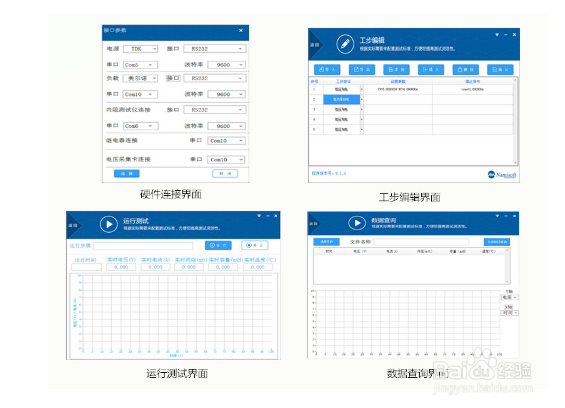The height and width of the screenshot is (408, 565).
Task: Click the 文件名称 input field in 数据查询
Action: [x=421, y=242]
